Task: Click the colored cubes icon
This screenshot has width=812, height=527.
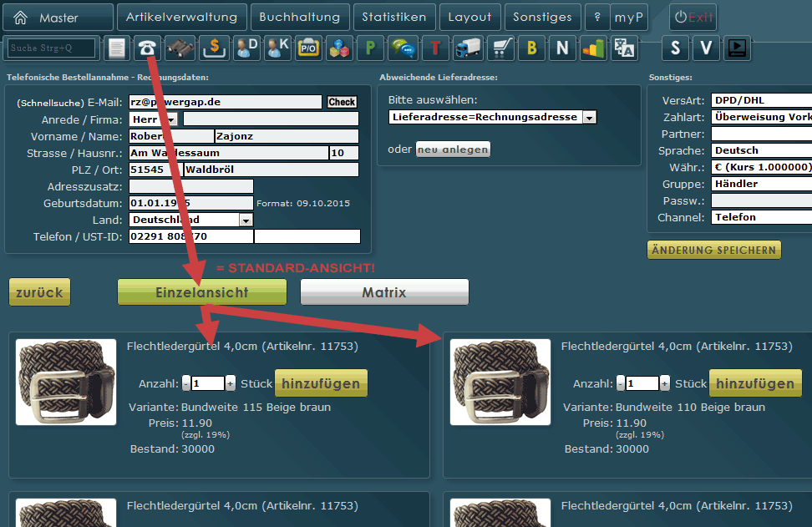Action: 340,48
